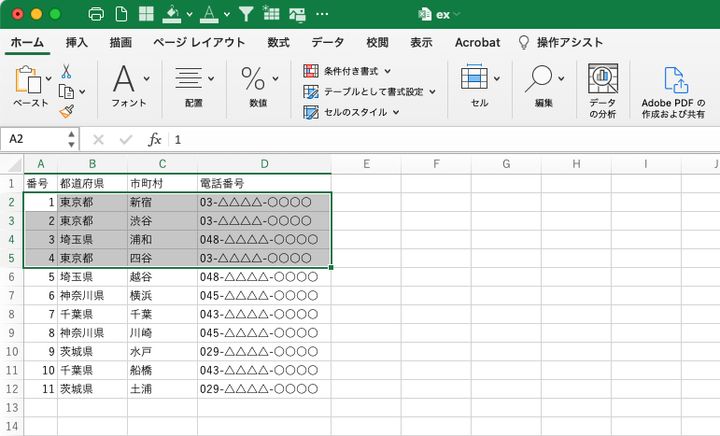Viewport: 720px width, 436px height.
Task: Open the Data Analysis (データの分析) tool
Action: click(602, 92)
